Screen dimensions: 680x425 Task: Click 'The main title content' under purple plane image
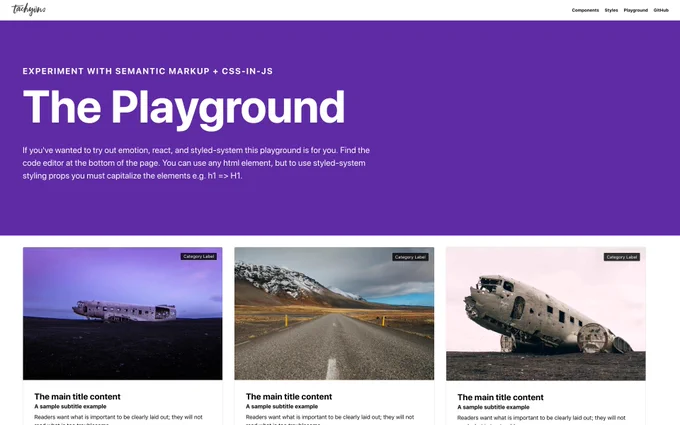click(x=77, y=396)
